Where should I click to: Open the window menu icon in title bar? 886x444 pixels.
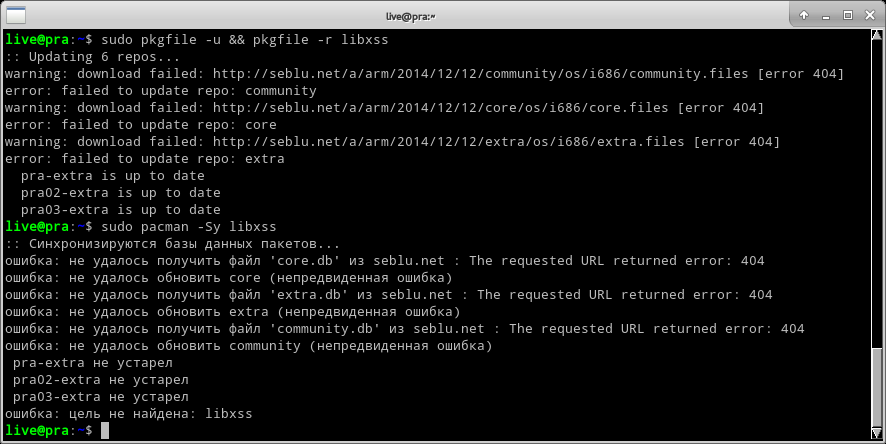tap(14, 15)
